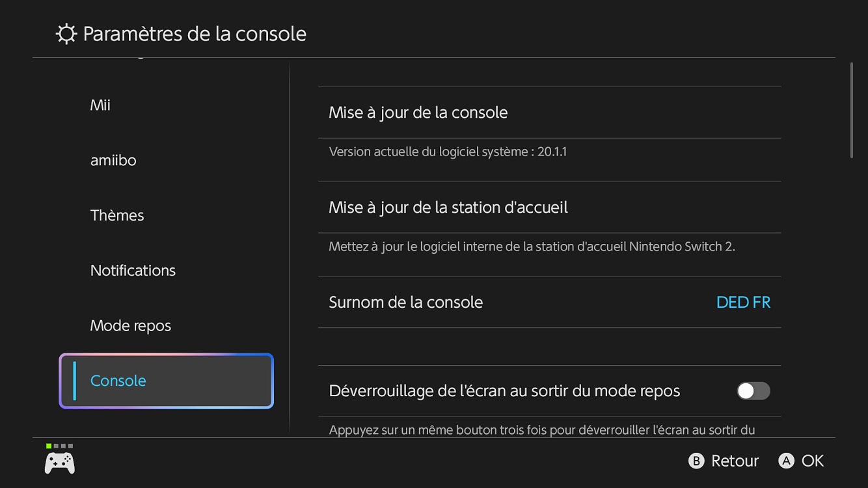The height and width of the screenshot is (488, 868).
Task: Click the Retour label in footer
Action: point(735,461)
